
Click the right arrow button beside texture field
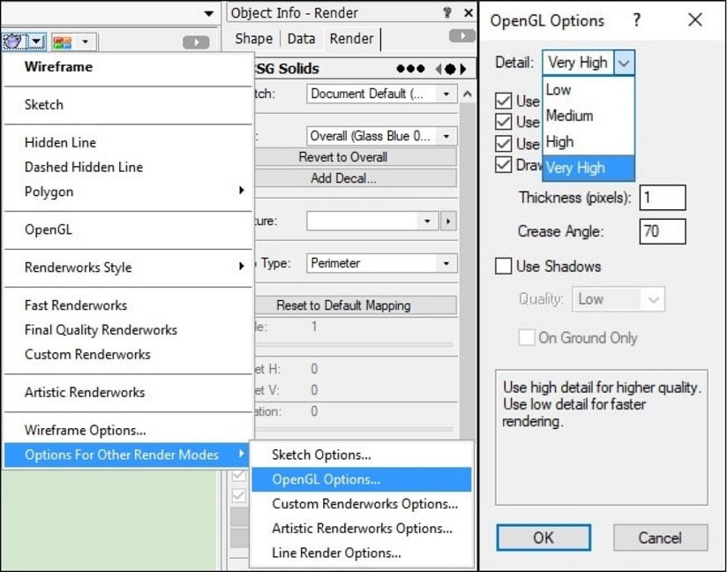(449, 221)
